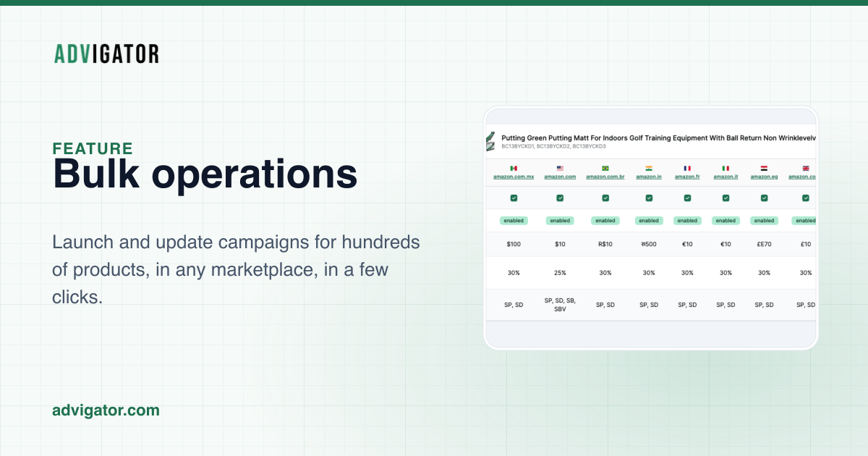Deselect the amazon.fr checkbox
Screen dimensions: 868x456
click(x=687, y=198)
